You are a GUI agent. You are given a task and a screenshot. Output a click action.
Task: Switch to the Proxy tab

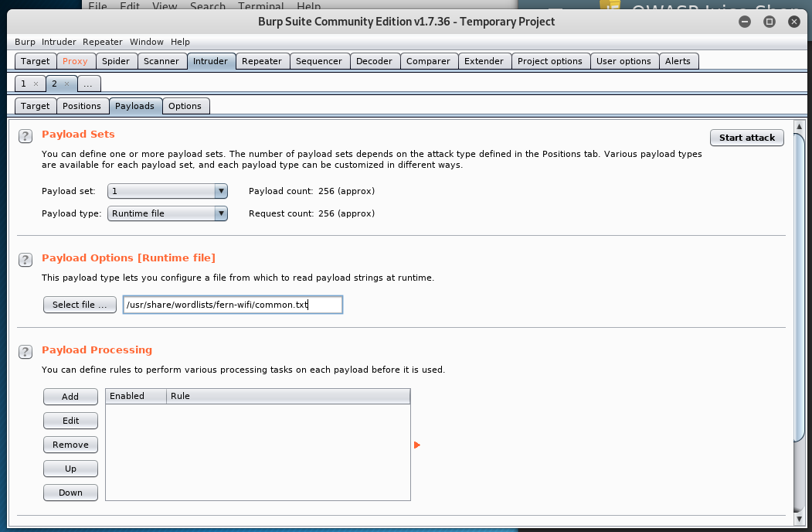75,61
